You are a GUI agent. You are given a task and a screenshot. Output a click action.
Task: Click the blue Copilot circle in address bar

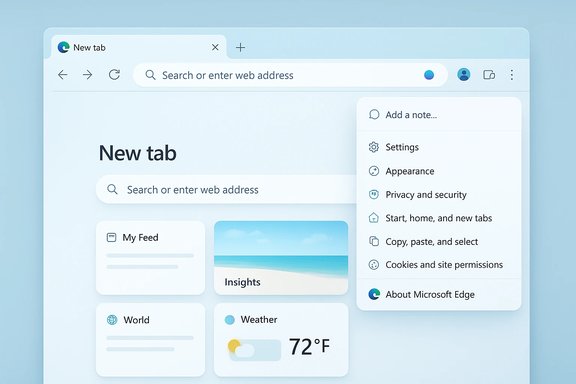pos(429,75)
